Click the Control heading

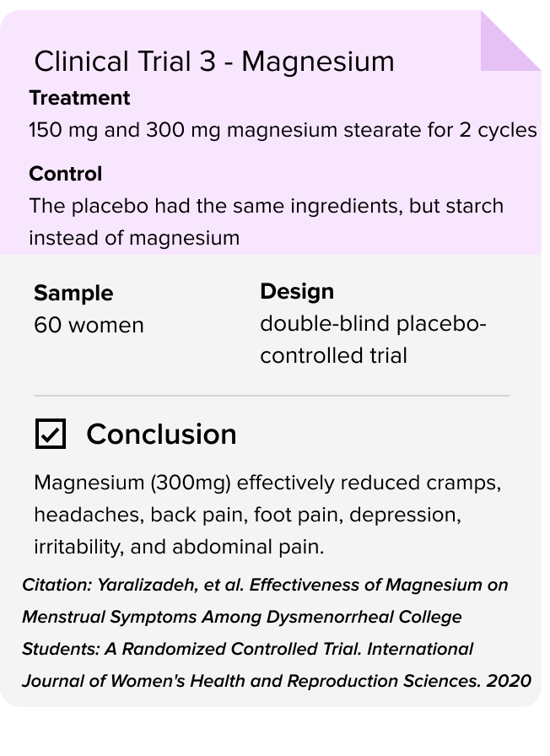coord(66,174)
